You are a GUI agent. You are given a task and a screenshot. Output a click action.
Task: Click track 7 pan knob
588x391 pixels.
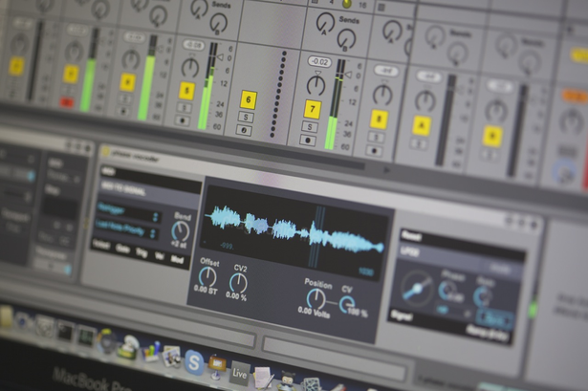[316, 85]
